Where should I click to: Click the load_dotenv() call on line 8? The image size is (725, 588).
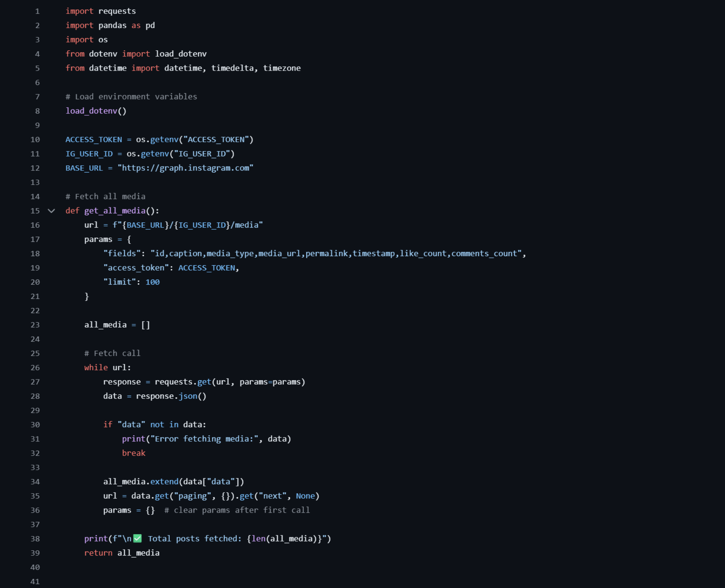tap(96, 111)
